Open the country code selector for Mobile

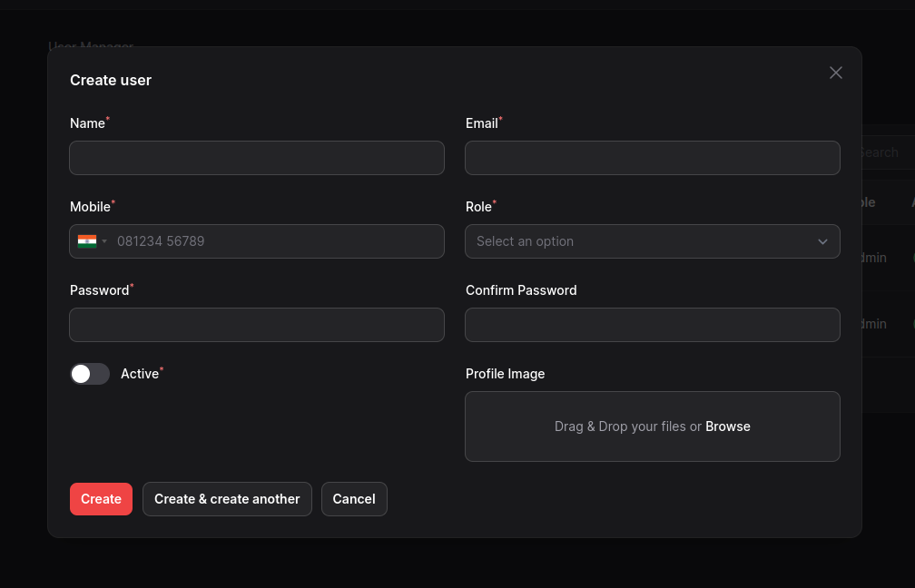coord(93,241)
